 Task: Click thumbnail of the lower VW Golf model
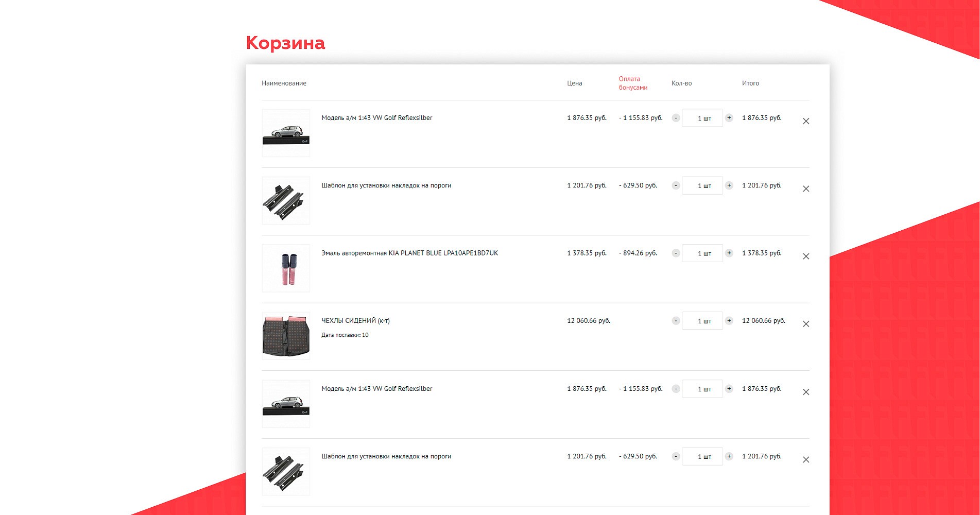[x=286, y=404]
